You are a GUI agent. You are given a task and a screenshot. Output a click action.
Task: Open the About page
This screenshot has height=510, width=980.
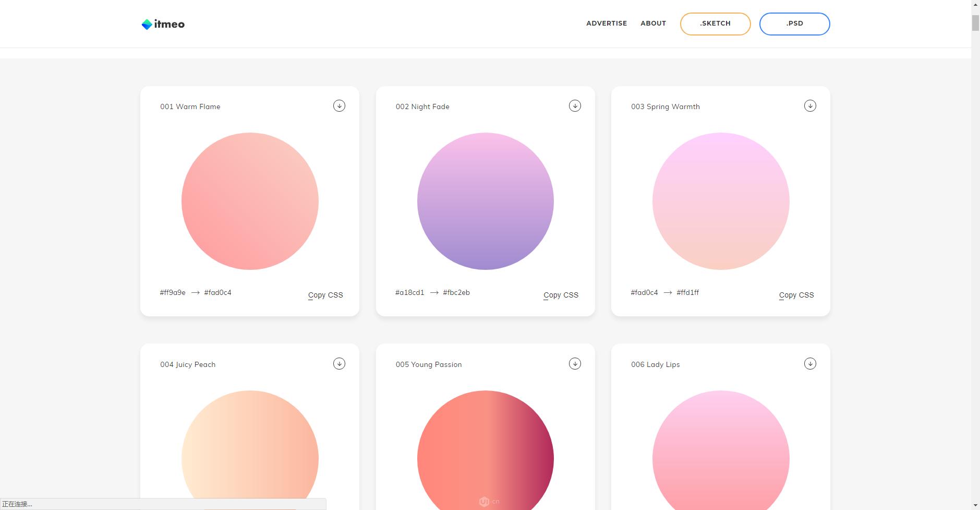tap(653, 23)
